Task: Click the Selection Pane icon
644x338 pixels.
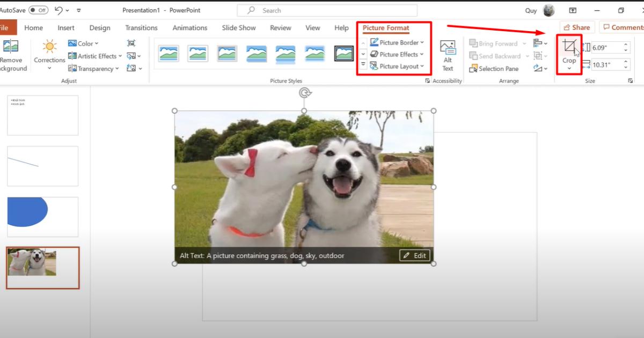Action: [x=473, y=69]
